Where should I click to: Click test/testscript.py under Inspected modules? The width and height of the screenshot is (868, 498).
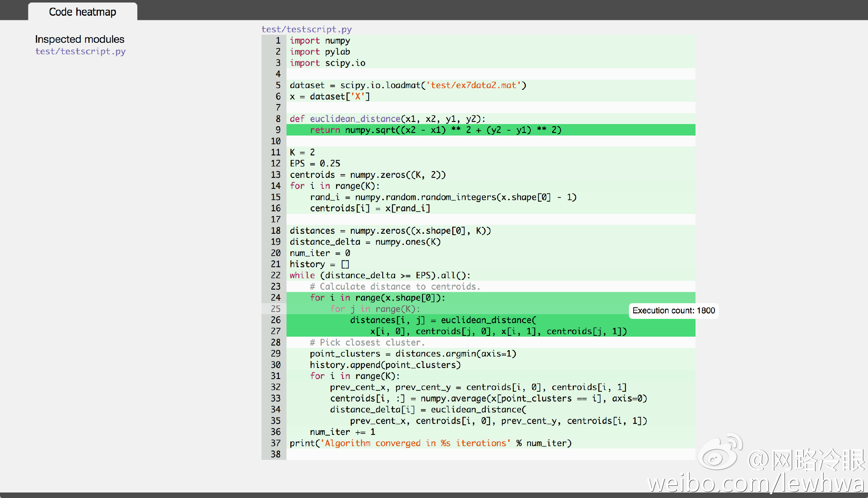tap(80, 51)
